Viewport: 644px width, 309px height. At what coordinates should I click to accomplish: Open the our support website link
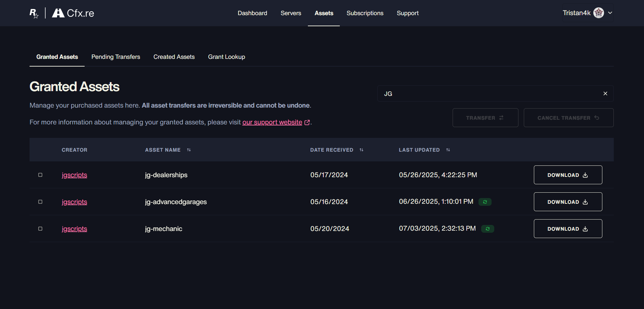272,122
